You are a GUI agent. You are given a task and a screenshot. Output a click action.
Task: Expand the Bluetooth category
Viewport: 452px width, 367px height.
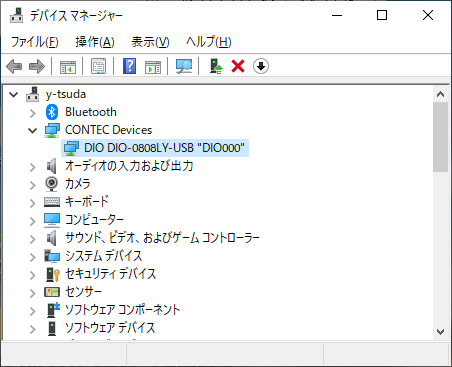(33, 113)
